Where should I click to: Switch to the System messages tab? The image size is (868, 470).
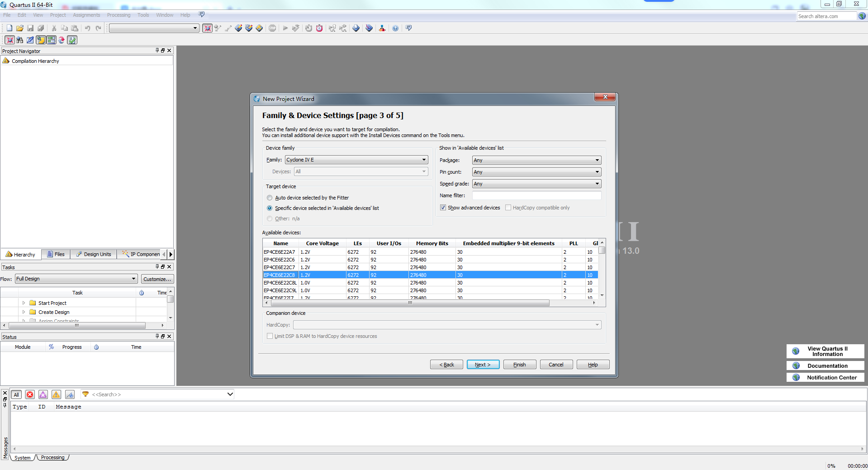coord(23,458)
